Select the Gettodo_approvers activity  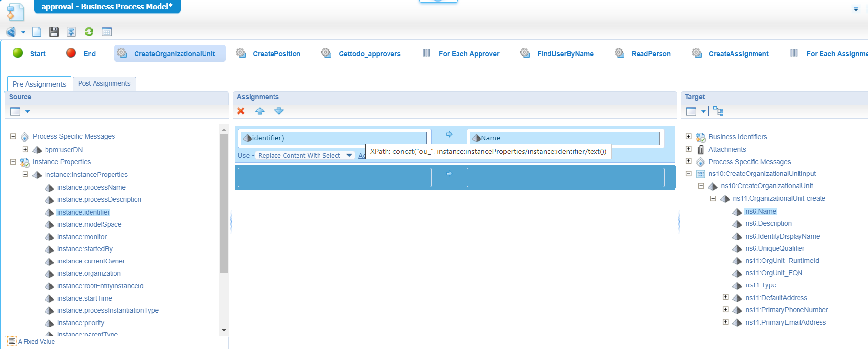pos(369,54)
